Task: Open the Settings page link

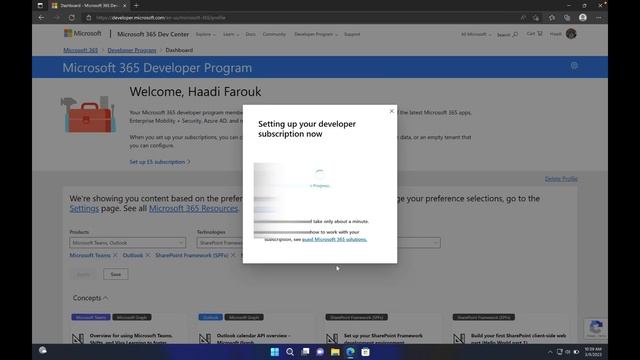Action: coord(84,209)
